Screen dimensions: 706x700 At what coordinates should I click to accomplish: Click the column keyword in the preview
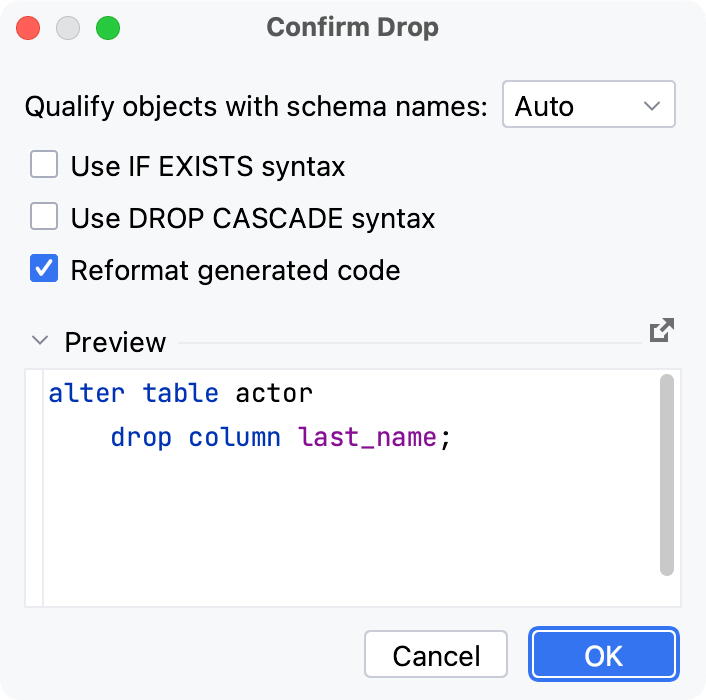pos(235,437)
